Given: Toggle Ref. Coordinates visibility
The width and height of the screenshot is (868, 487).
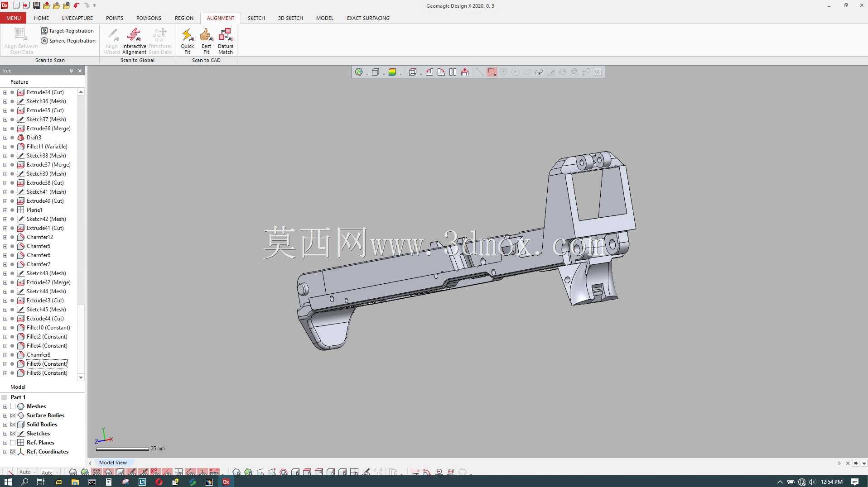Looking at the screenshot, I should coord(13,452).
